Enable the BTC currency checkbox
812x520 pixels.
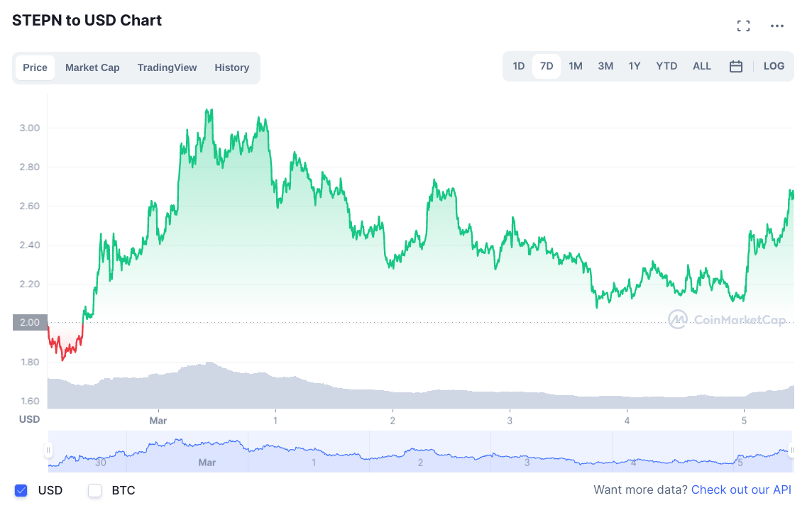pyautogui.click(x=94, y=490)
